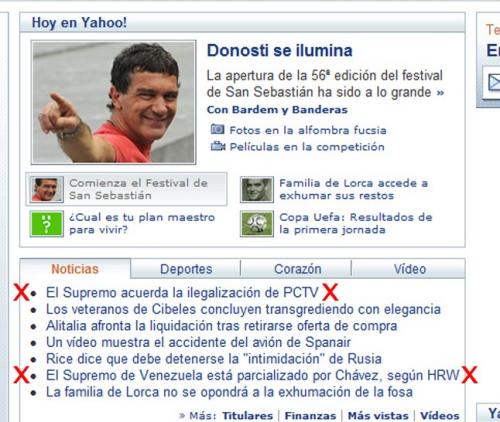
Task: Click the Finanzas link in the footer row
Action: 310,416
